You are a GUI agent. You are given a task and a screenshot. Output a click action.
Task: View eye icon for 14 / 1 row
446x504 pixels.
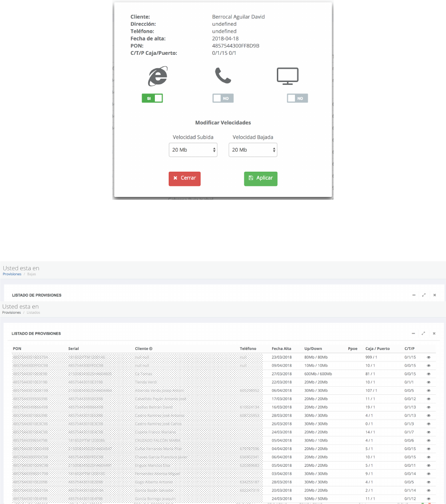pyautogui.click(x=429, y=432)
